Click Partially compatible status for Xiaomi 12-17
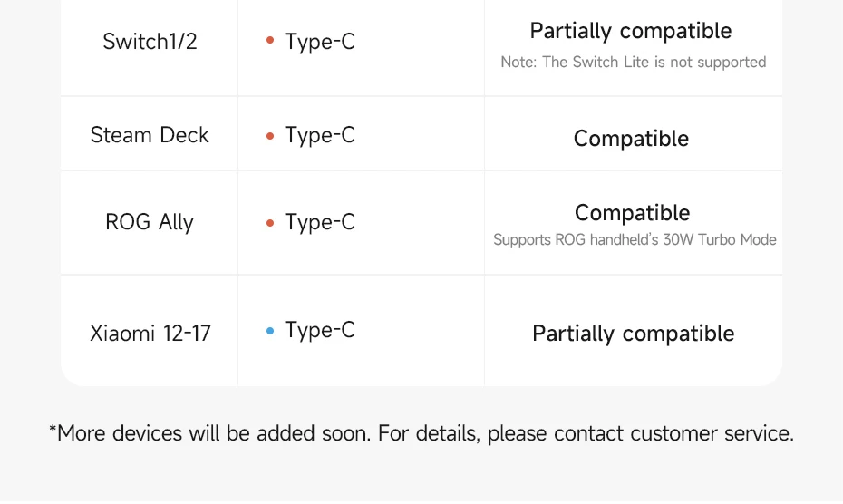This screenshot has height=504, width=843. (634, 334)
